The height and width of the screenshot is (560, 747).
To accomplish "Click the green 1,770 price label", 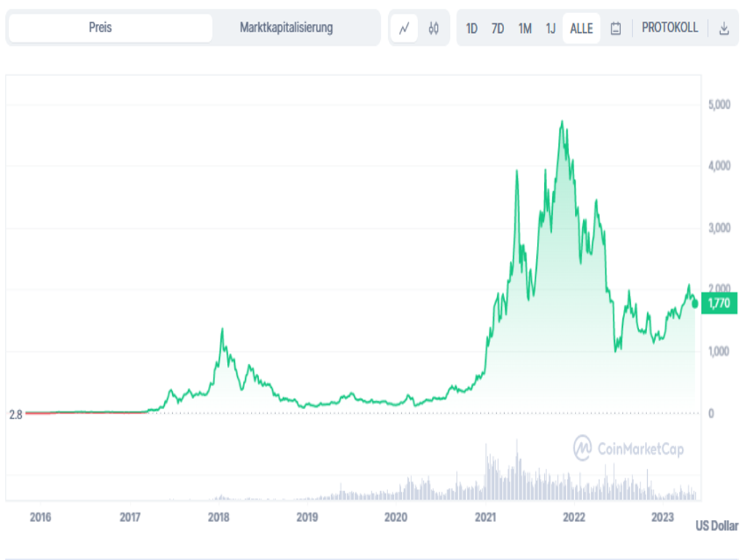I will click(x=719, y=303).
